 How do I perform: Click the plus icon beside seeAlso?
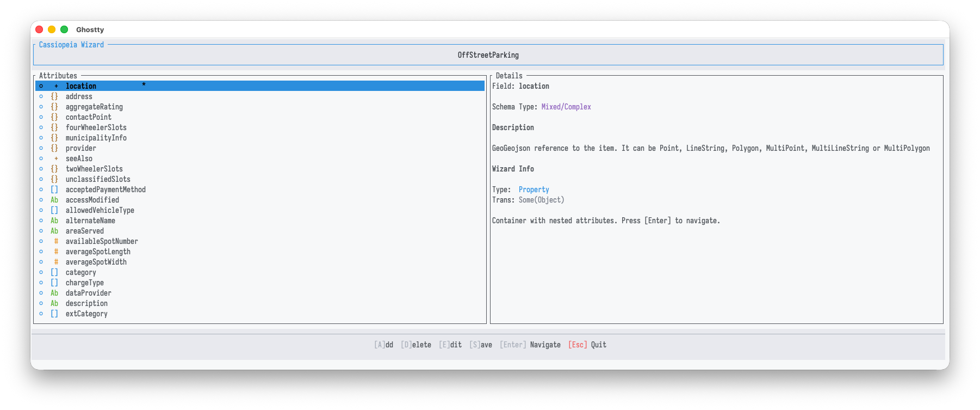56,158
